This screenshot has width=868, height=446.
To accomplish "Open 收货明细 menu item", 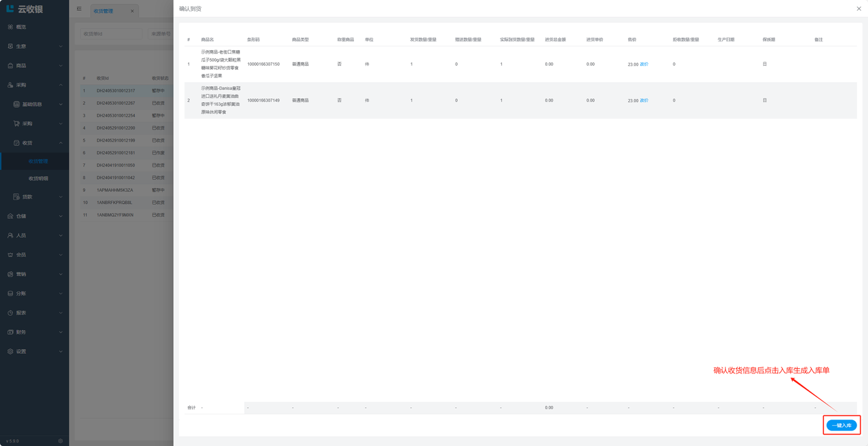I will [x=38, y=179].
